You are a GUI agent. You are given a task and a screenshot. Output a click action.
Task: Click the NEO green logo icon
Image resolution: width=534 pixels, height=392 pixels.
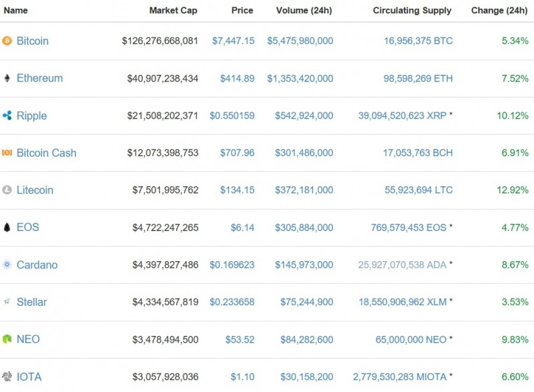[x=7, y=339]
